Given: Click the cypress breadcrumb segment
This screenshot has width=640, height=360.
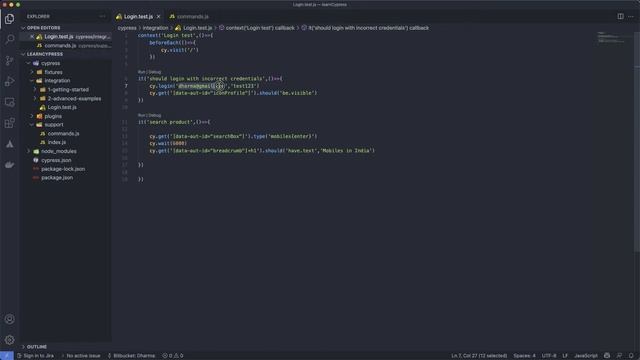Looking at the screenshot, I should [127, 28].
